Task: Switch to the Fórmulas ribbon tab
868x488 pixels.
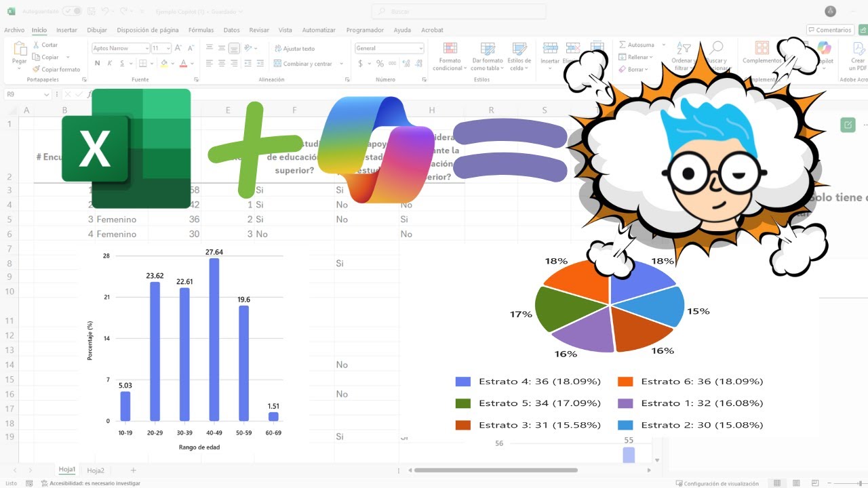Action: point(201,30)
